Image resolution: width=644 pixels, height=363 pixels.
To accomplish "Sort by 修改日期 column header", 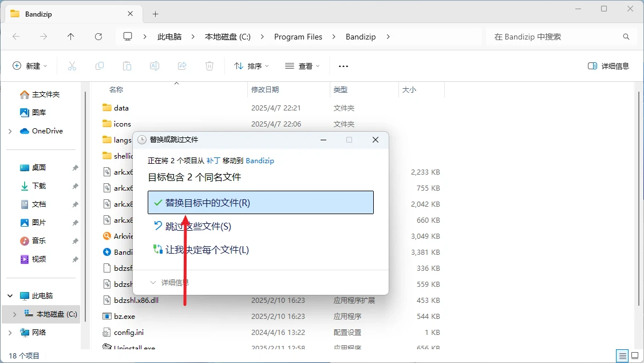I will click(265, 89).
